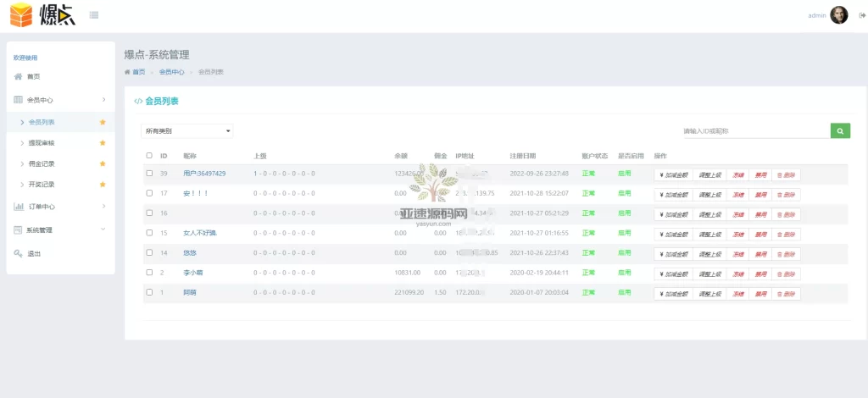Toggle the select-all checkbox in table header

(x=149, y=156)
